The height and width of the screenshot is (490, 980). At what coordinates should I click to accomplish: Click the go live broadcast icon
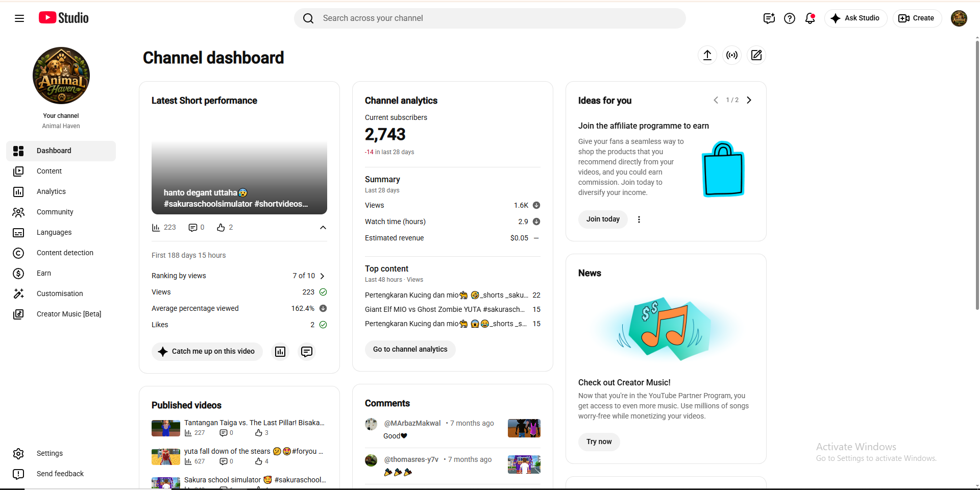click(732, 55)
